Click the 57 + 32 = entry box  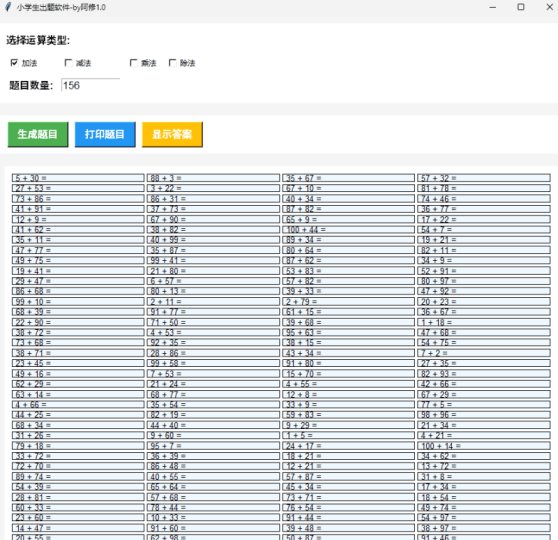pyautogui.click(x=484, y=178)
